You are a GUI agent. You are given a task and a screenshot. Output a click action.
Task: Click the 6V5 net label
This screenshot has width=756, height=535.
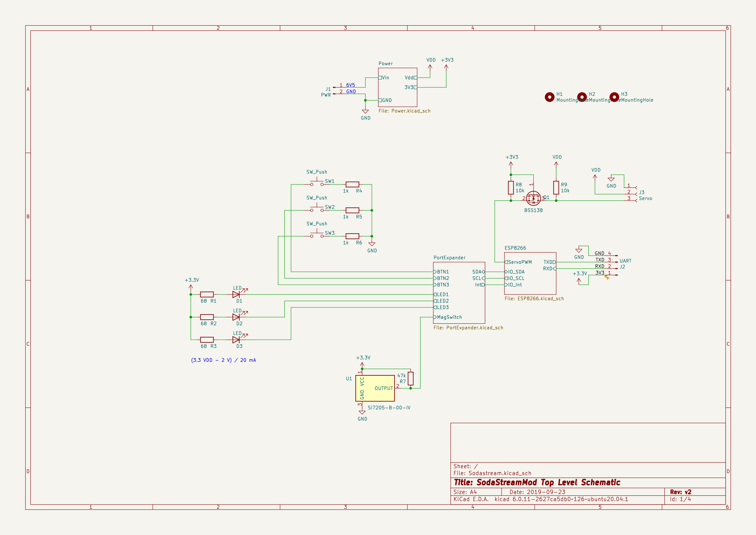point(351,85)
